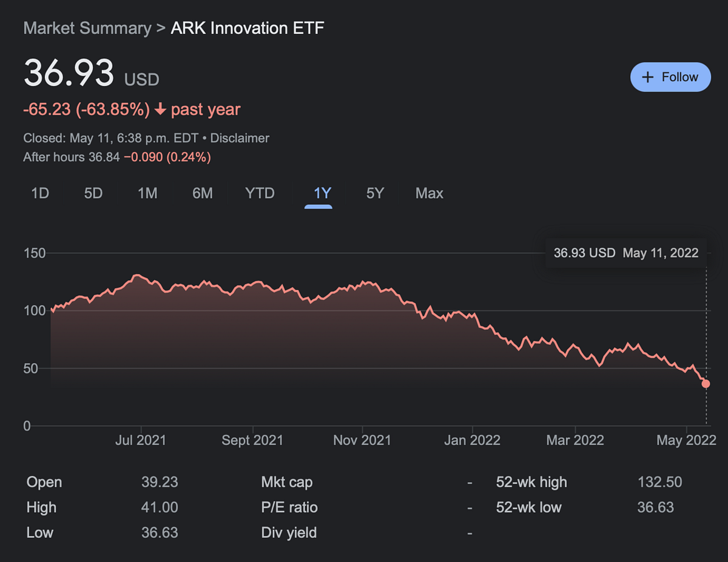Click the Follow button
This screenshot has width=728, height=562.
670,77
